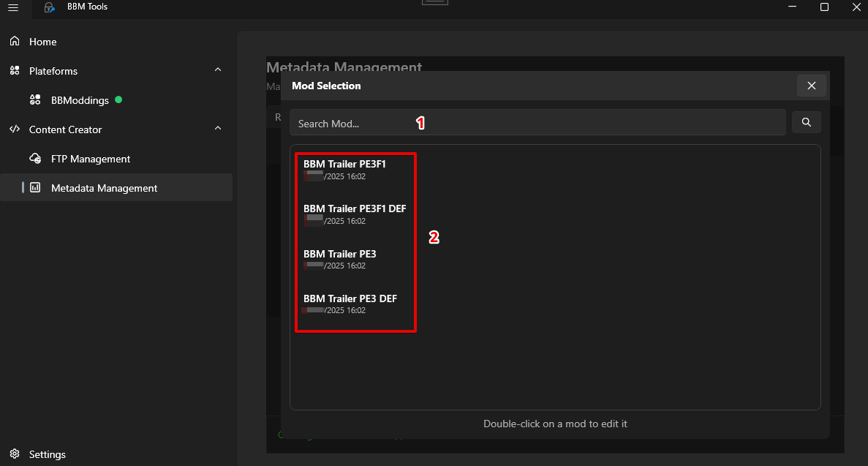Click the green status dot beside BBModdings
This screenshot has height=466, width=868.
(118, 99)
